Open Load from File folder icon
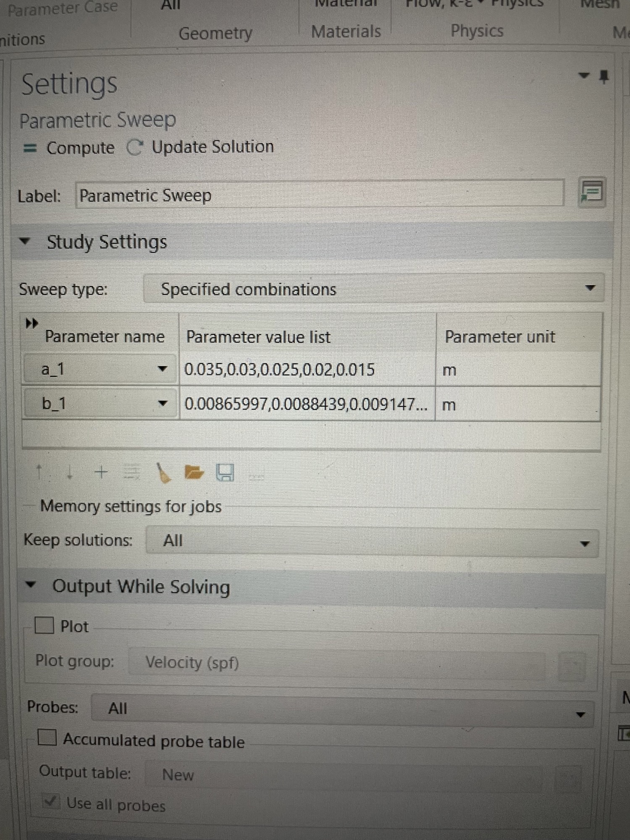630x840 pixels. (x=194, y=472)
